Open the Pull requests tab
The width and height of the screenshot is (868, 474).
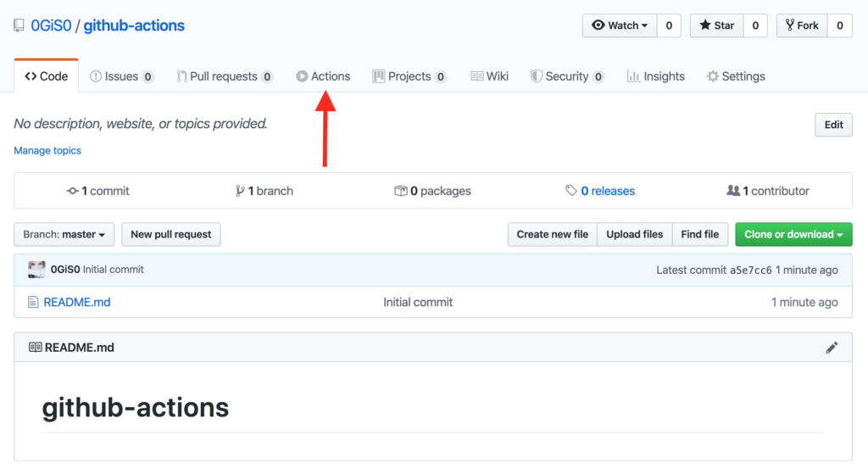click(224, 76)
